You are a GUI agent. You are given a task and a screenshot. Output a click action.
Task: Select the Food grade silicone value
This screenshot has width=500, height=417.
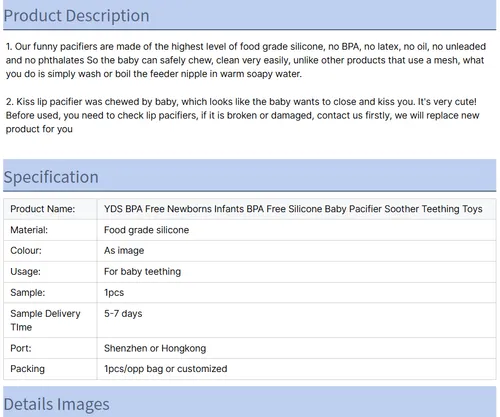[x=146, y=230]
